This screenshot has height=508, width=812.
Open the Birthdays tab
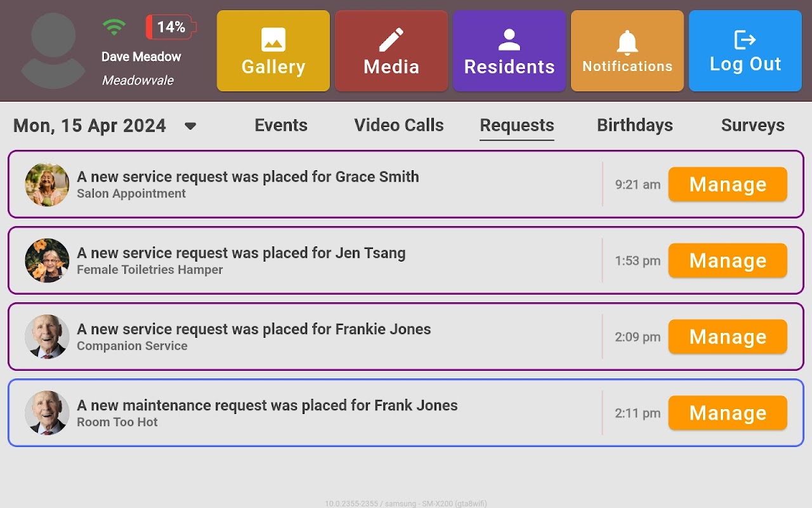click(634, 125)
